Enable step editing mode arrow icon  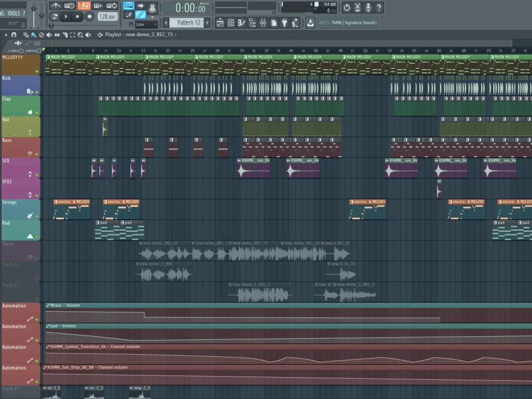pos(140,6)
